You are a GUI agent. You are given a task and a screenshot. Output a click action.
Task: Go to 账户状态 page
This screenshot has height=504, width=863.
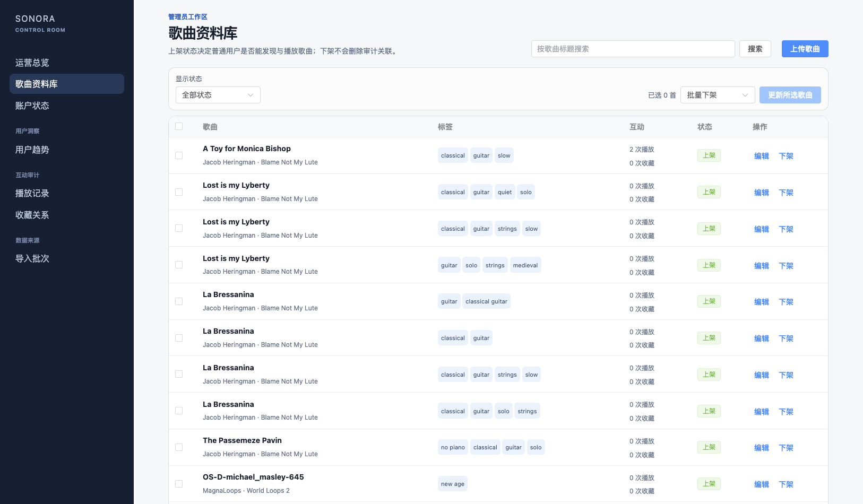(x=67, y=106)
